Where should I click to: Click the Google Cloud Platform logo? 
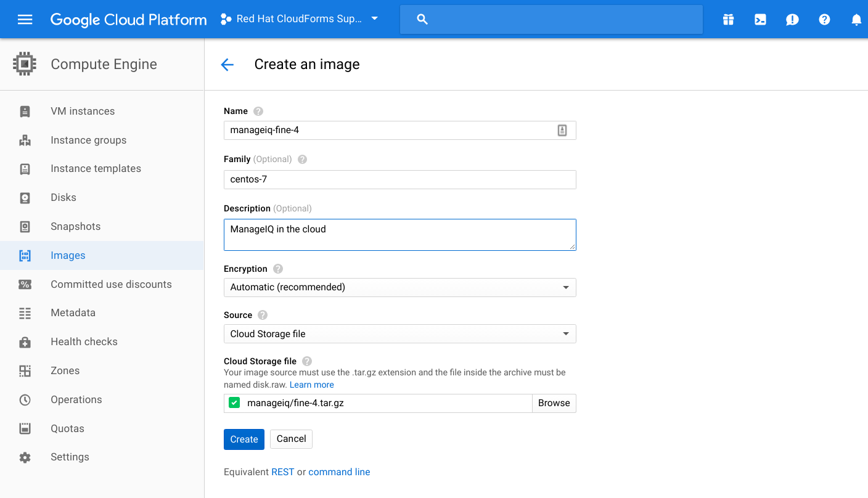click(x=129, y=20)
